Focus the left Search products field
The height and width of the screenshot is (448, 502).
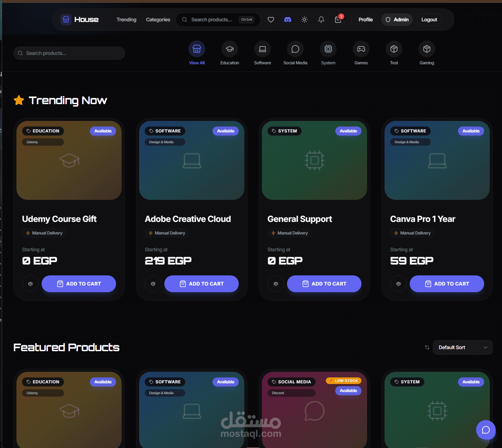(x=69, y=53)
